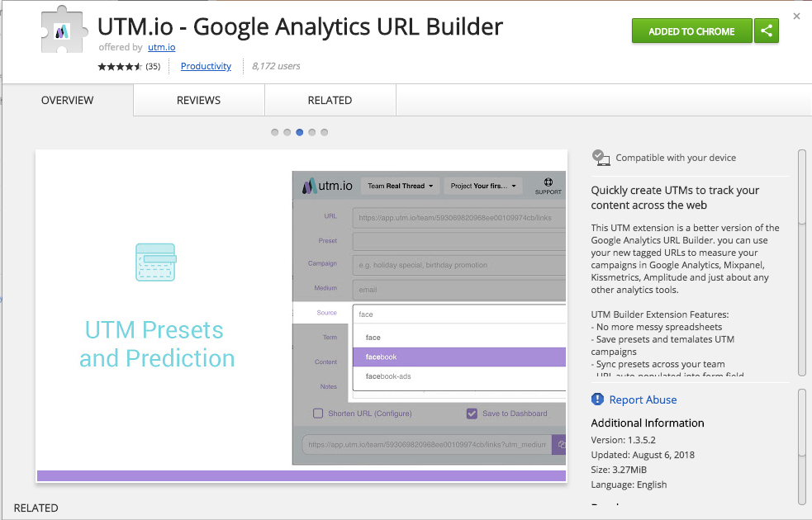Go to fifth screenshot carousel dot
812x520 pixels.
pyautogui.click(x=324, y=132)
